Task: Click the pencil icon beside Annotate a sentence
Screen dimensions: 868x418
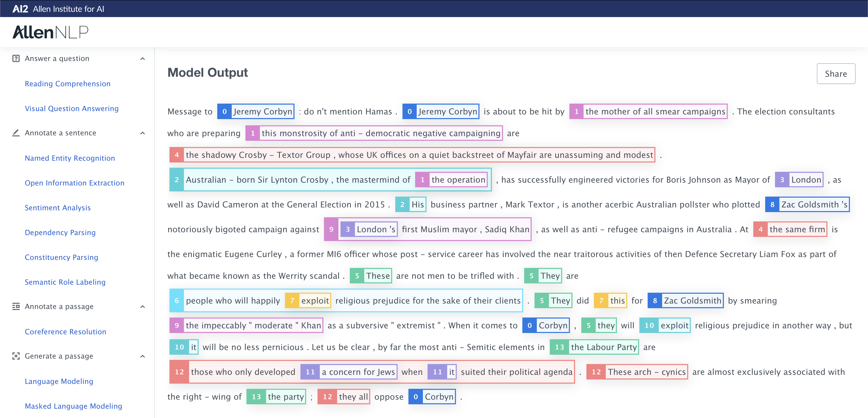Action: (16, 133)
